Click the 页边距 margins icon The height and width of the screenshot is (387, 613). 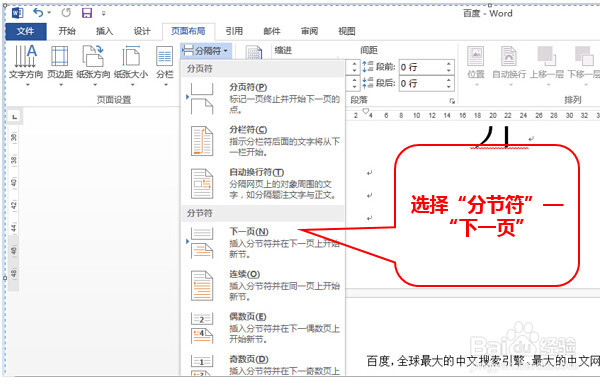tap(60, 56)
